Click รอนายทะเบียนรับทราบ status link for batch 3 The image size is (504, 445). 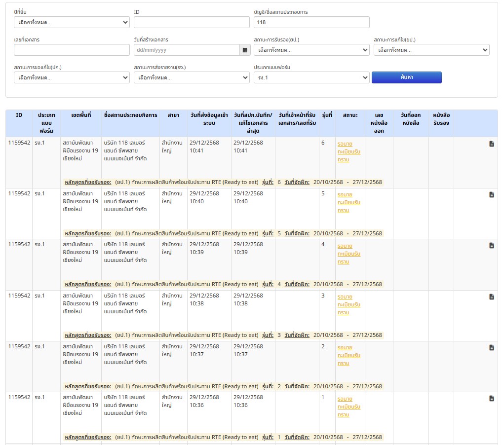tap(349, 304)
